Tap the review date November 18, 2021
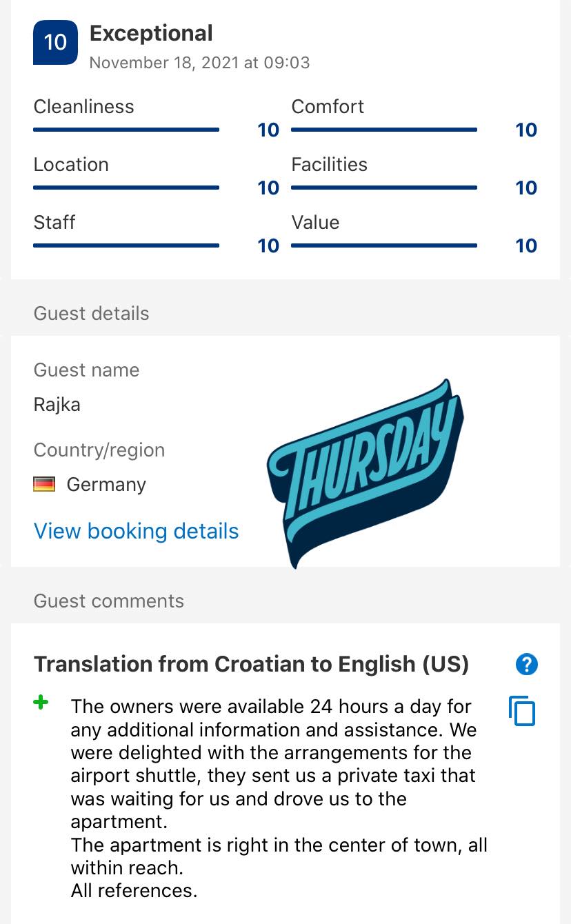 pos(200,63)
